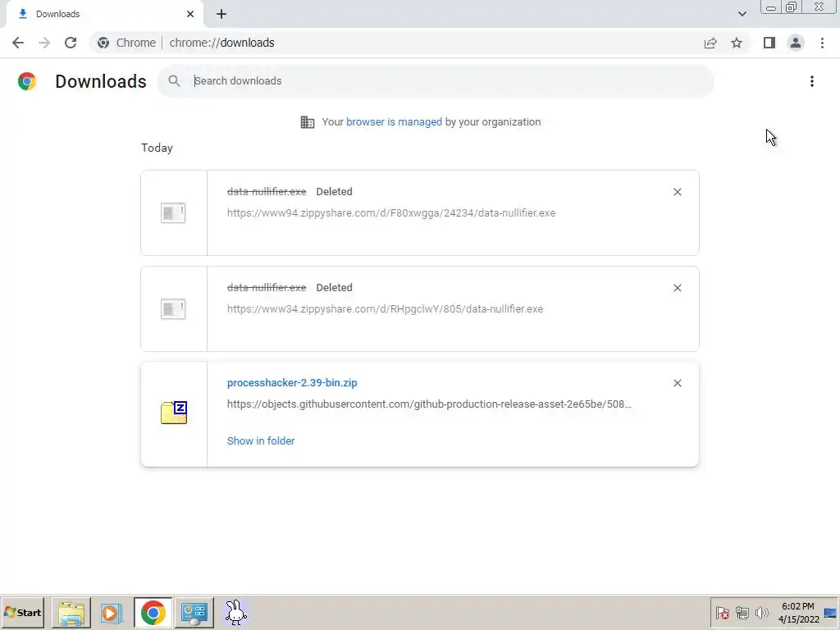Click Chrome icon in the taskbar

point(153,612)
